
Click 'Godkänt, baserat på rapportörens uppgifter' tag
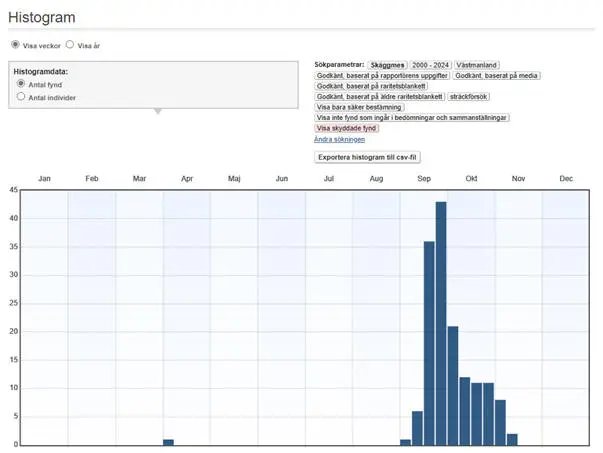[381, 75]
